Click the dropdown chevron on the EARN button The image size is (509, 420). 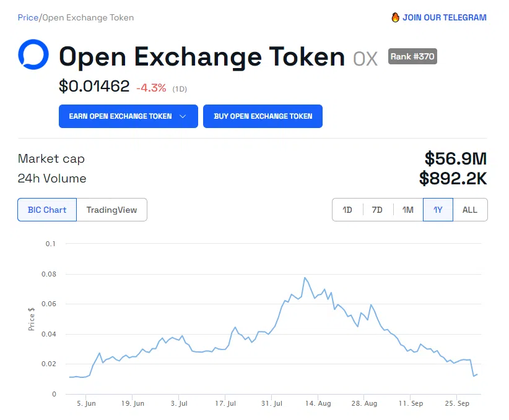pyautogui.click(x=184, y=116)
